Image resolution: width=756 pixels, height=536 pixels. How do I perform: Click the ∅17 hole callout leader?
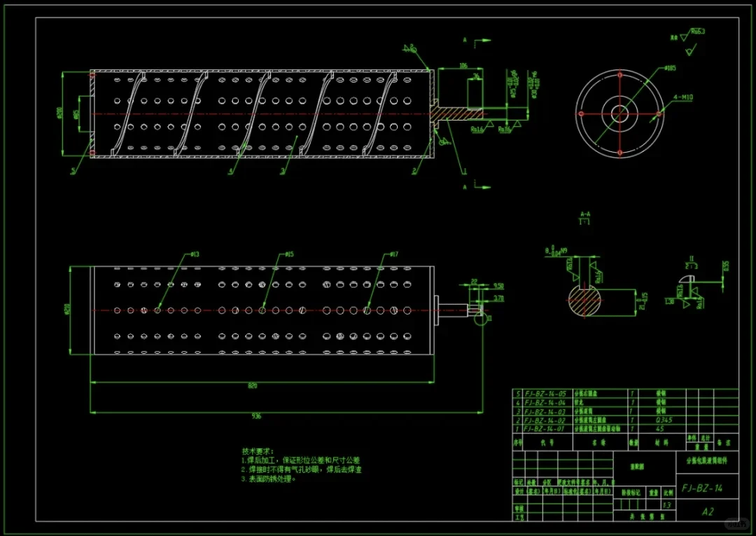point(393,254)
